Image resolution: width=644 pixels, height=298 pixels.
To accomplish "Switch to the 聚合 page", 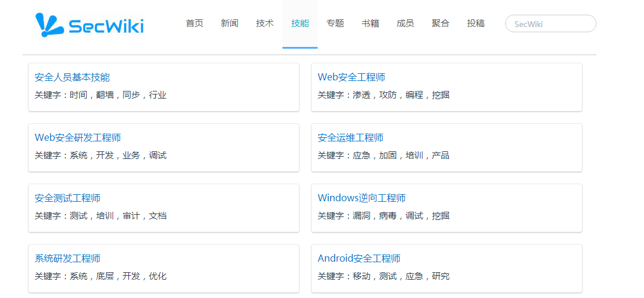I will click(x=441, y=23).
